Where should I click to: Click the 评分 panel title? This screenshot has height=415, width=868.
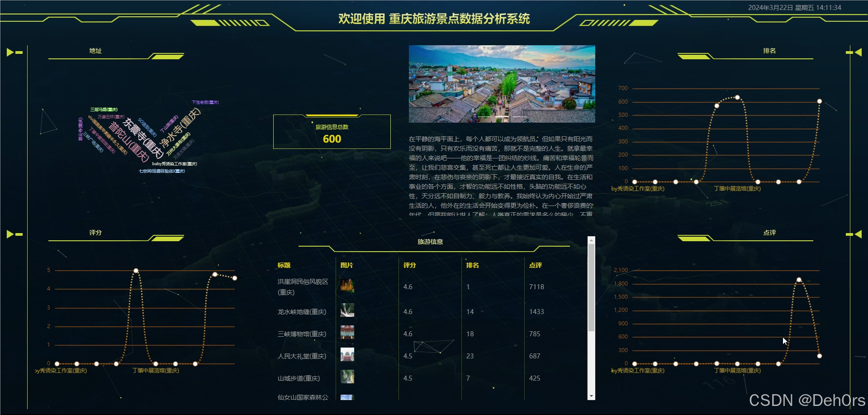(x=95, y=233)
